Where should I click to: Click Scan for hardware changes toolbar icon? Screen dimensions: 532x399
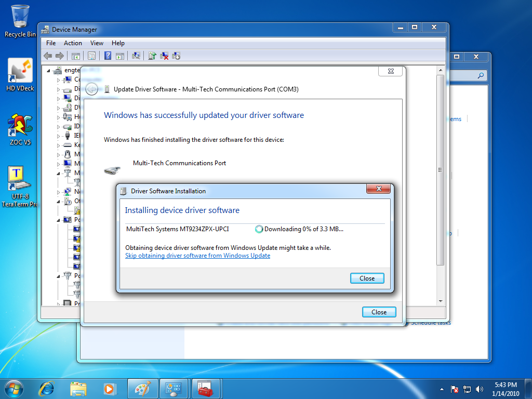(x=136, y=56)
